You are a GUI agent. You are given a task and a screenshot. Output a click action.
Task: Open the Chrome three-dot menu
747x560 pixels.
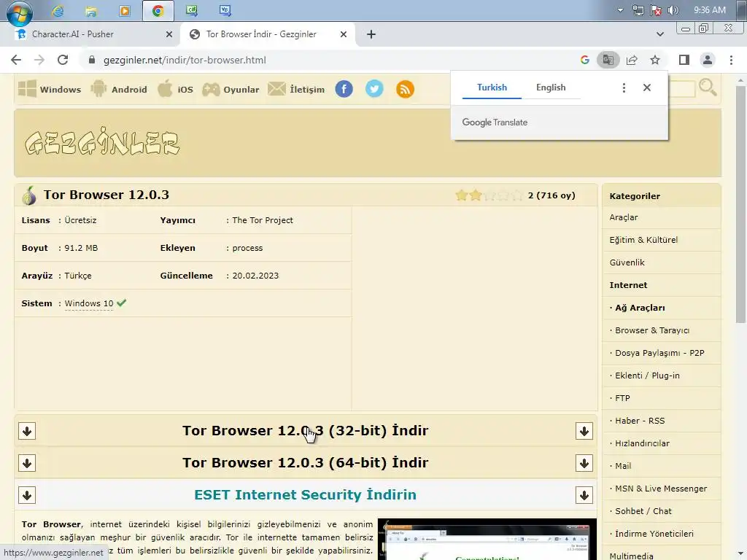(x=731, y=60)
